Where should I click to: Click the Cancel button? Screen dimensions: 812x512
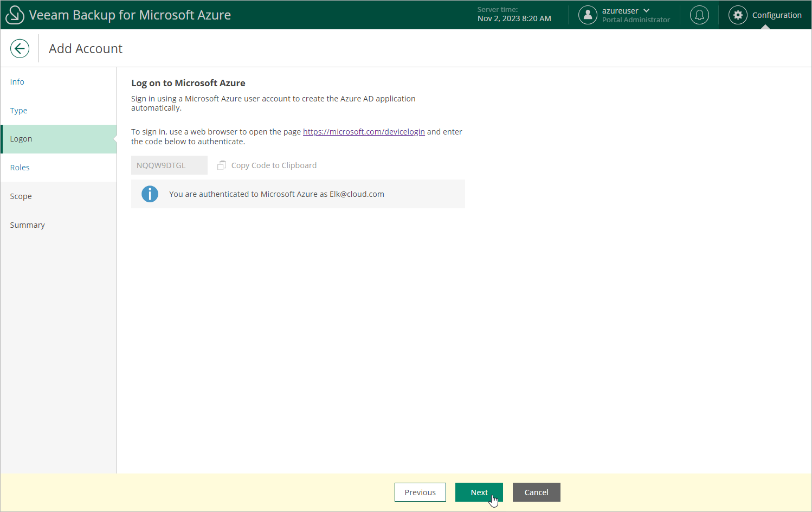(x=537, y=492)
